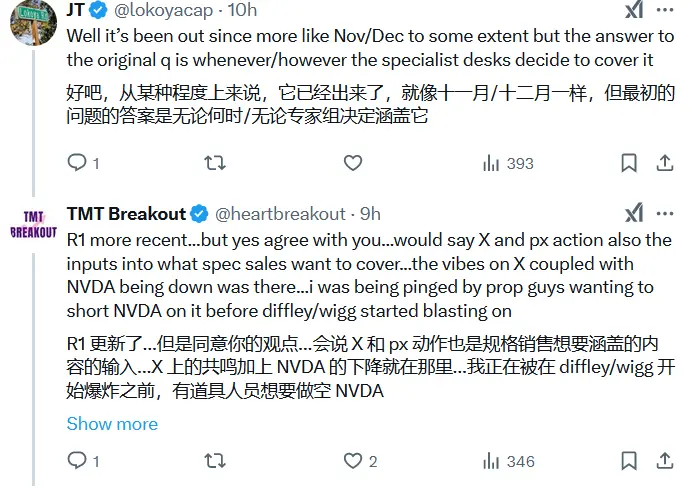Like TMT Breakout's tweet

[x=352, y=461]
